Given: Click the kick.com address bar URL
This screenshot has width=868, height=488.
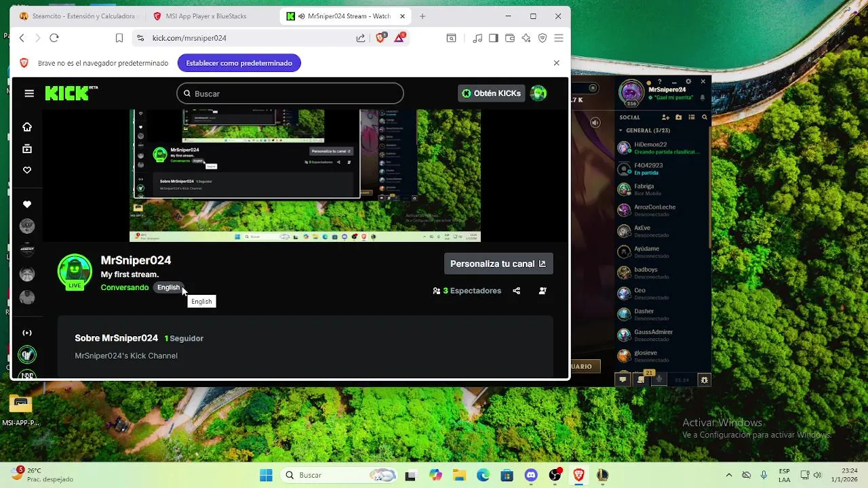Looking at the screenshot, I should 189,38.
